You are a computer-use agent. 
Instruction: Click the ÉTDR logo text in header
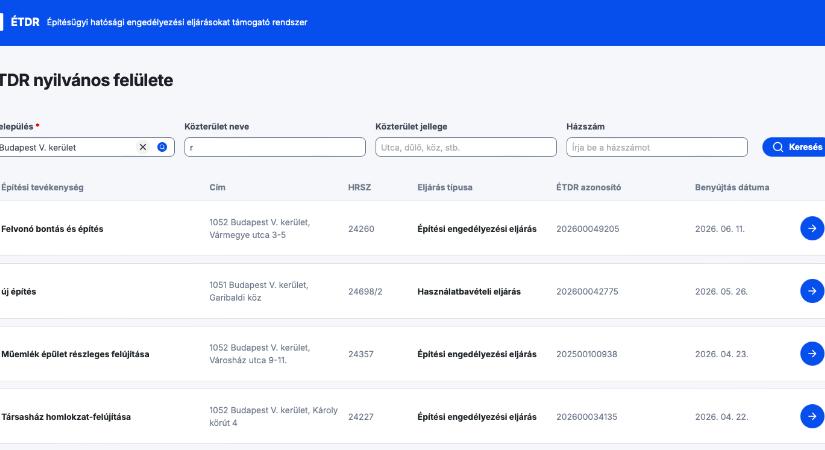25,22
